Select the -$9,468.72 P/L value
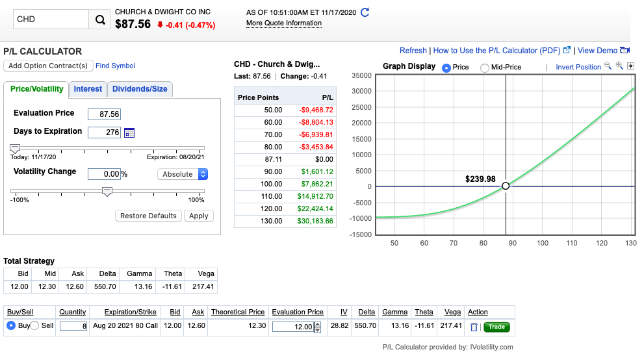This screenshot has height=354, width=644. 316,110
